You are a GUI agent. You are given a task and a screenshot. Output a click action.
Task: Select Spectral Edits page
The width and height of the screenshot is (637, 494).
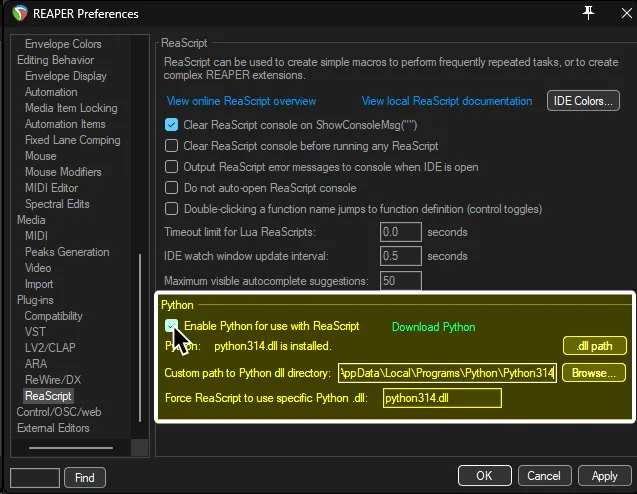57,204
